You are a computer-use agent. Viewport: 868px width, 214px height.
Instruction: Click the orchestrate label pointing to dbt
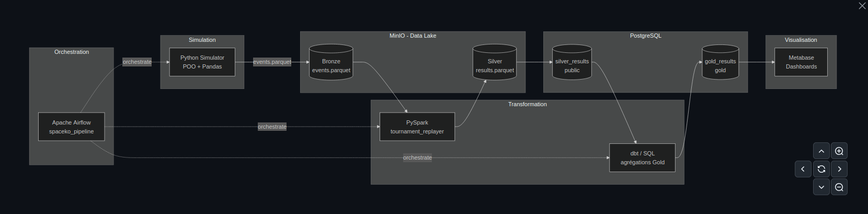(417, 157)
